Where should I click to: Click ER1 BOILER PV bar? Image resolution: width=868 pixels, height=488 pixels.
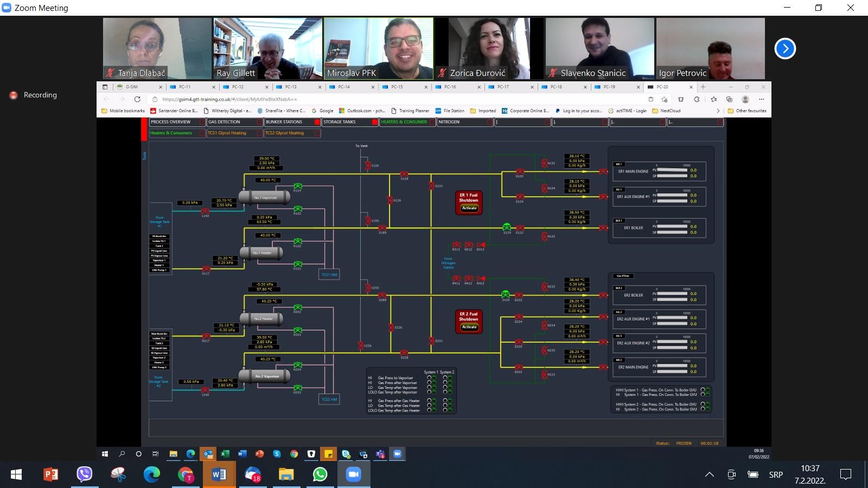[x=672, y=226]
